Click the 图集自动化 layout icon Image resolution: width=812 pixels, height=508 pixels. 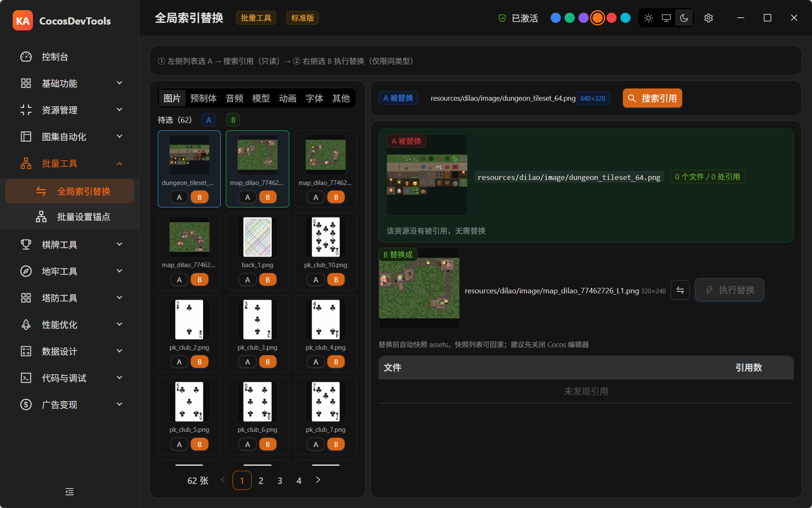tap(26, 137)
